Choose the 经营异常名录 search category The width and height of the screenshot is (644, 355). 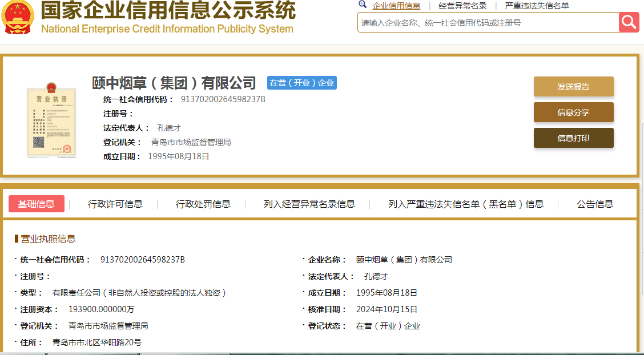pos(462,6)
